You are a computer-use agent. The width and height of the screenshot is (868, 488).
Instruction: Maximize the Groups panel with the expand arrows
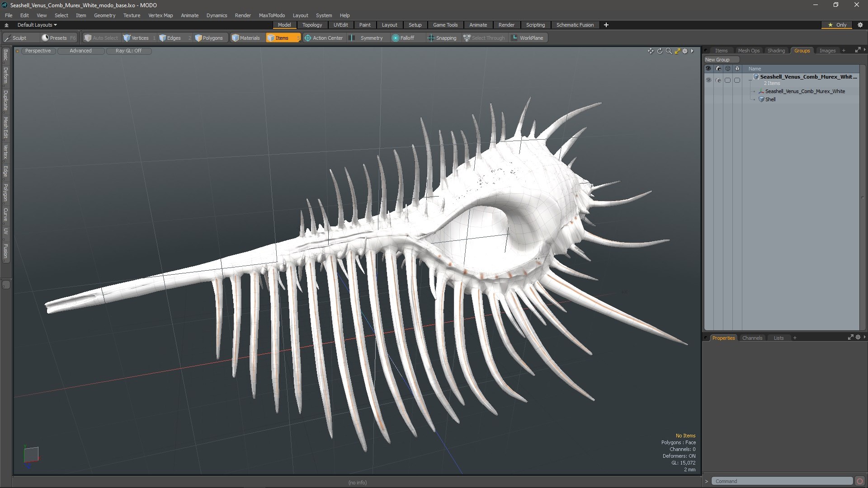tap(858, 50)
